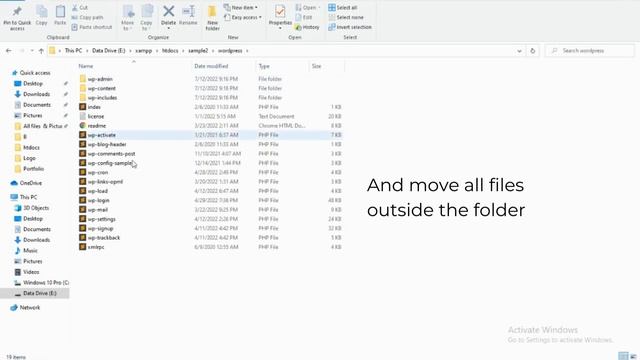Viewport: 640px width, 360px height.
Task: Open Windows 10 Pro (C:) drive
Action: click(x=46, y=282)
